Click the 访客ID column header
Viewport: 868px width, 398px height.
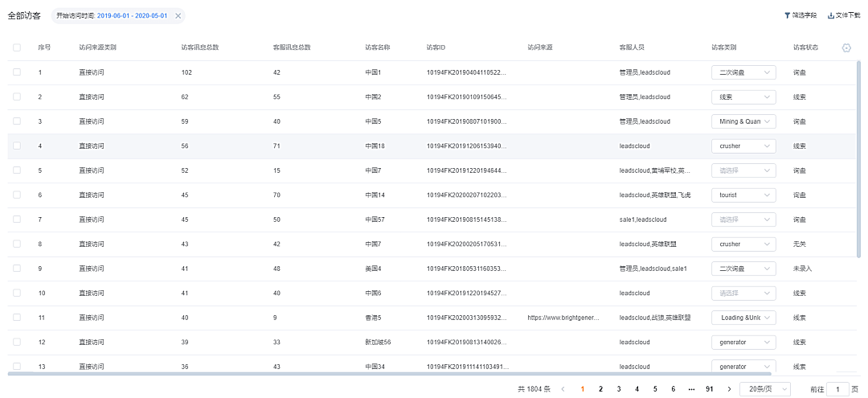click(436, 47)
